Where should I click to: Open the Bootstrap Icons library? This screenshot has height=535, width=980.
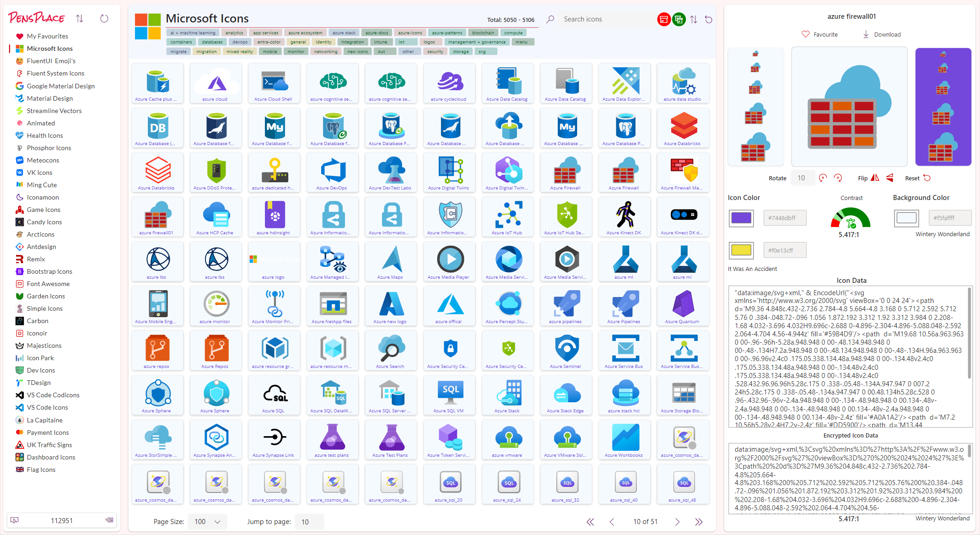click(x=49, y=271)
